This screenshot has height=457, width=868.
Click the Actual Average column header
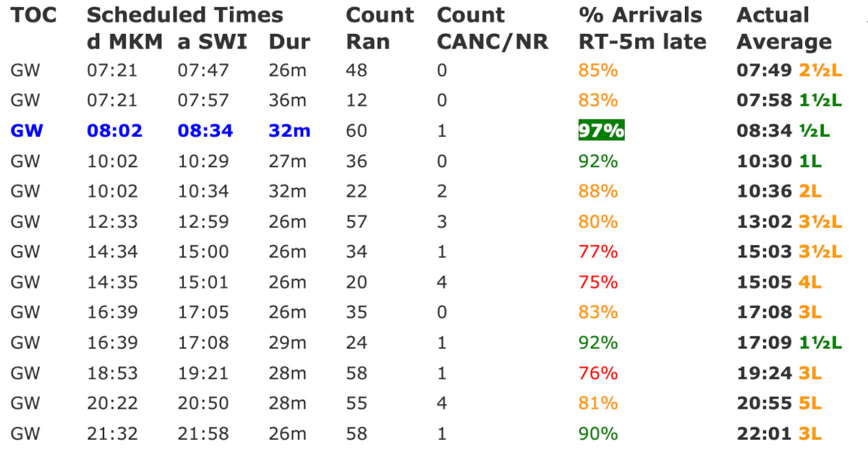click(x=784, y=28)
